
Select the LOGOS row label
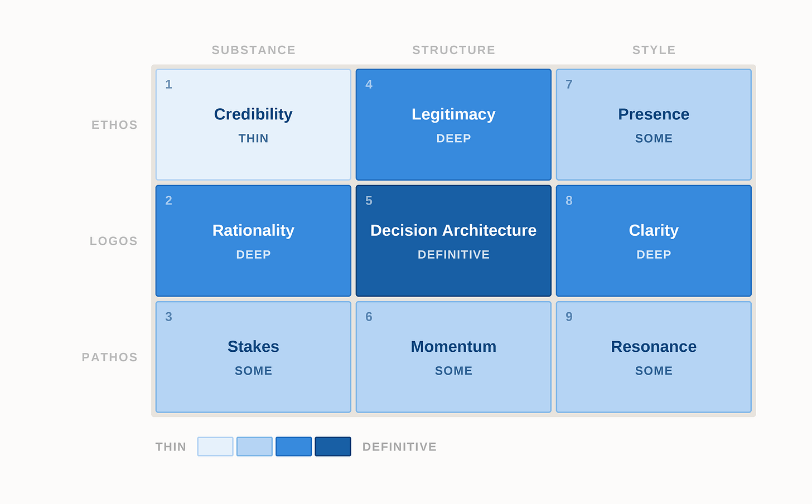coord(114,241)
